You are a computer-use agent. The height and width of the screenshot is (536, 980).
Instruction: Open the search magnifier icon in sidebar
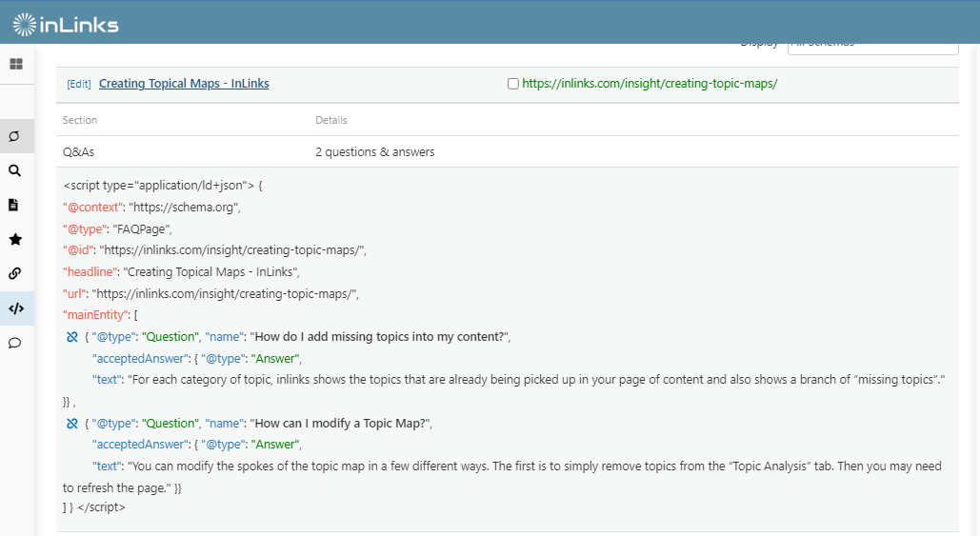pyautogui.click(x=15, y=170)
